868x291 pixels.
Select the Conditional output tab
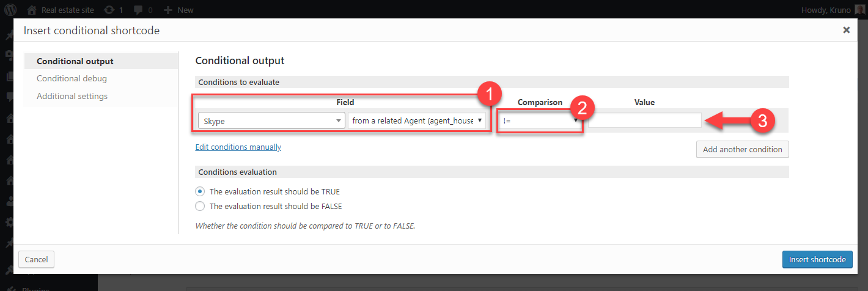(75, 61)
